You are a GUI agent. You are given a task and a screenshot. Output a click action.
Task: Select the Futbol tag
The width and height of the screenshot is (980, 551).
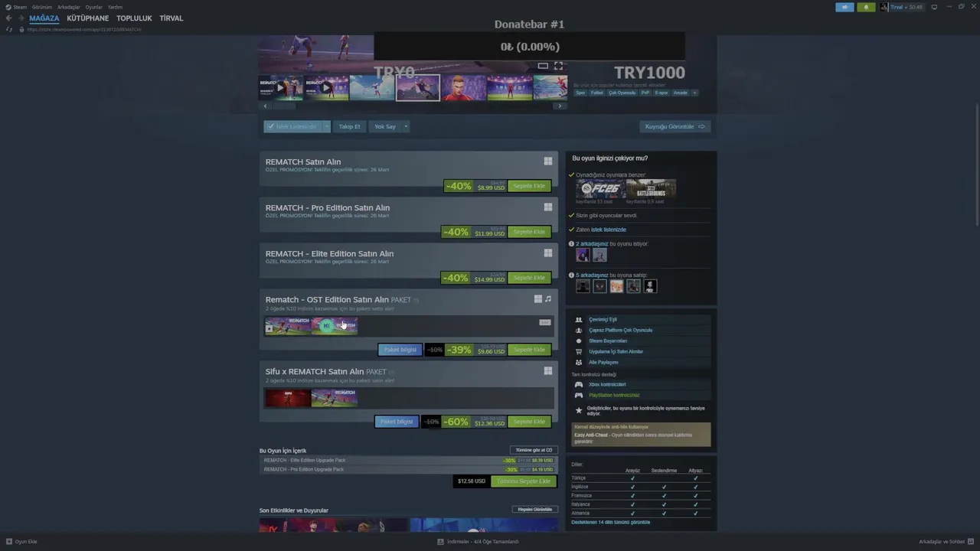point(596,93)
